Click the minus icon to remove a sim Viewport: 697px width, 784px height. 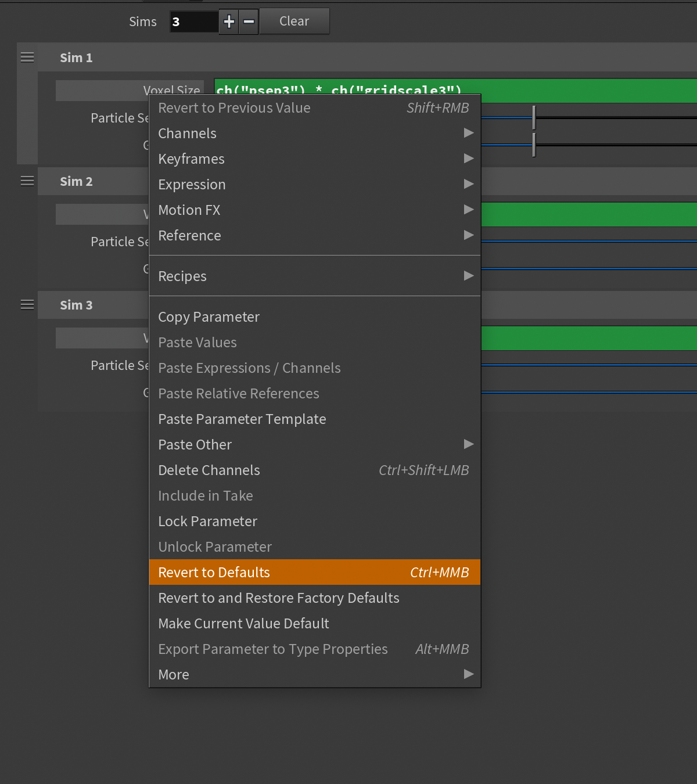pos(249,22)
